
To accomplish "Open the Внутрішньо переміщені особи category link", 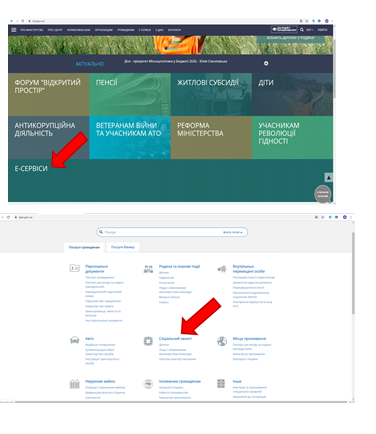I will click(x=249, y=269).
